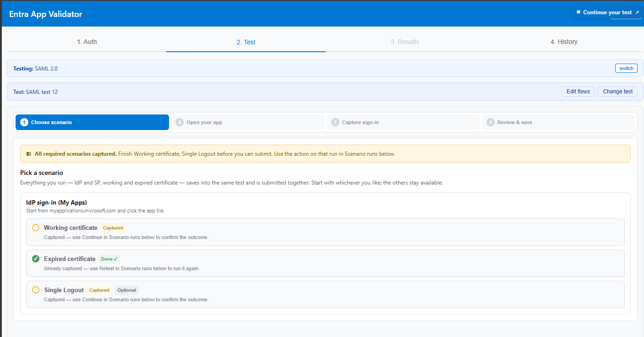The image size is (644, 337).
Task: Click the Optional badge on Single Logout
Action: (127, 290)
